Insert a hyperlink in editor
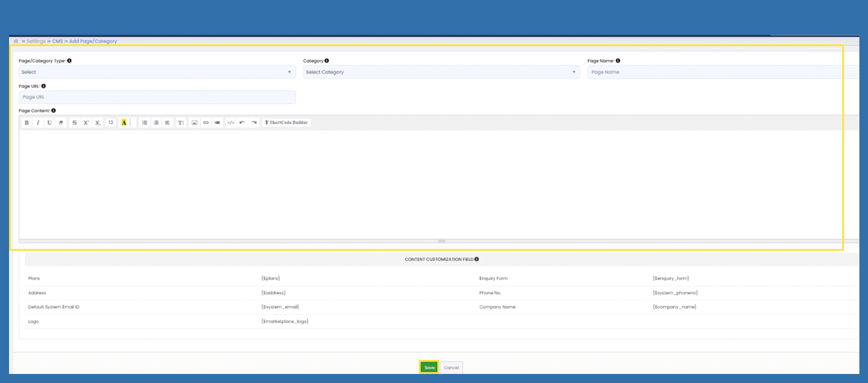868x383 pixels. tap(206, 123)
